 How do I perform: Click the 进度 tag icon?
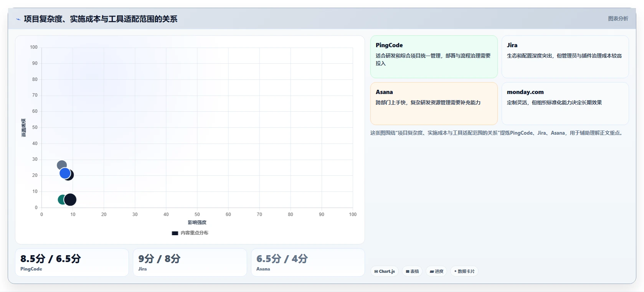pyautogui.click(x=432, y=271)
